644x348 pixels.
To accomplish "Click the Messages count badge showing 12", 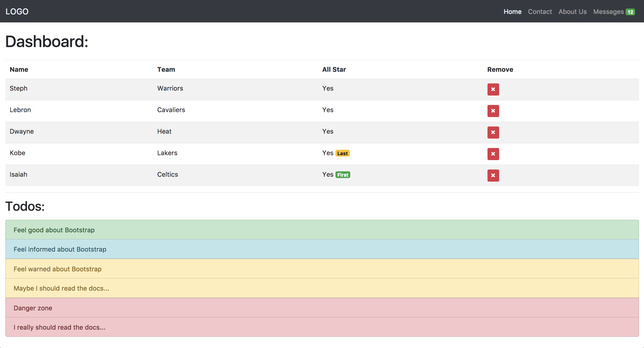I will (630, 11).
